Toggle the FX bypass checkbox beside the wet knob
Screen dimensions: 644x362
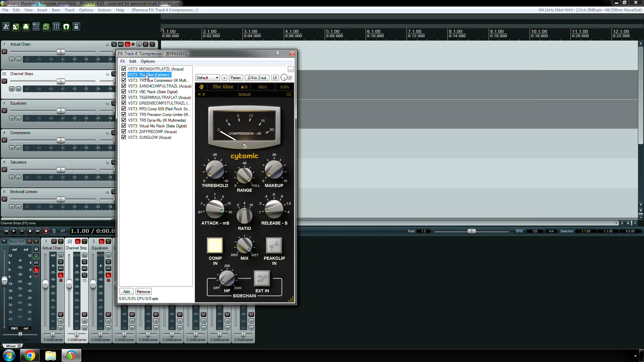290,78
